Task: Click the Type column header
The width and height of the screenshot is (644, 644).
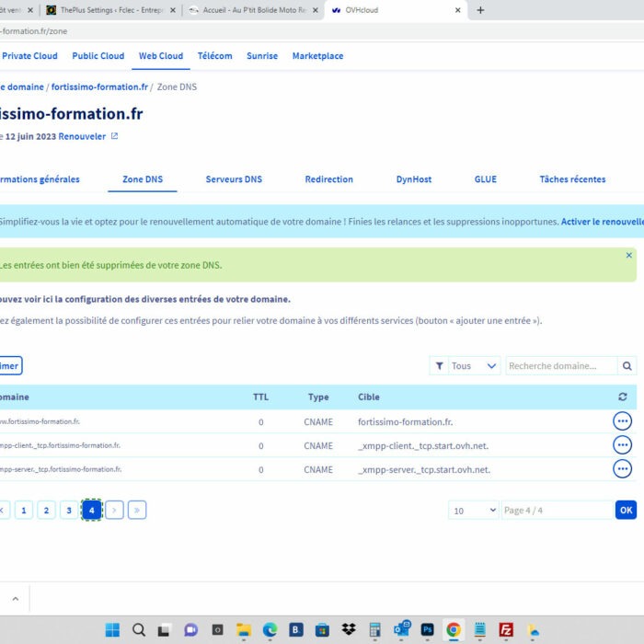Action: (x=318, y=397)
